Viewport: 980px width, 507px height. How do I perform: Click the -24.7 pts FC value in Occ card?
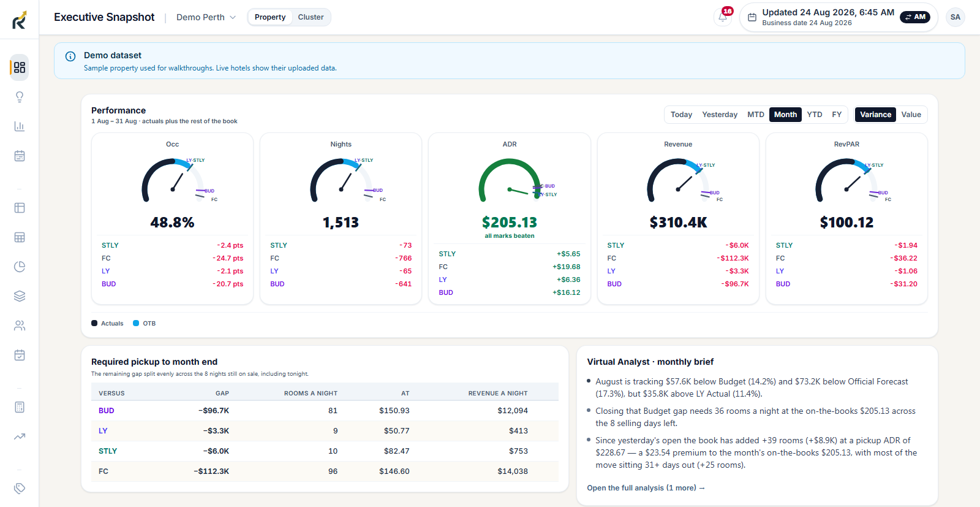[x=228, y=258]
